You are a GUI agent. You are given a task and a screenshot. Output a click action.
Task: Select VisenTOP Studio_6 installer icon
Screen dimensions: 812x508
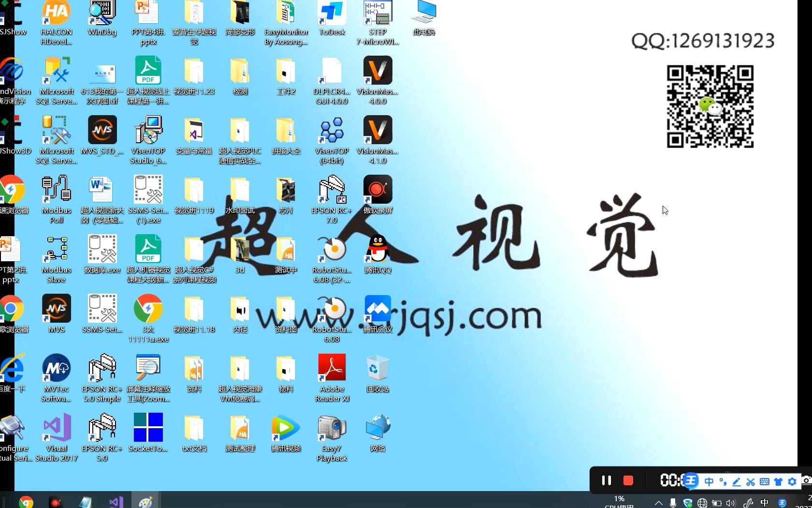pyautogui.click(x=148, y=140)
